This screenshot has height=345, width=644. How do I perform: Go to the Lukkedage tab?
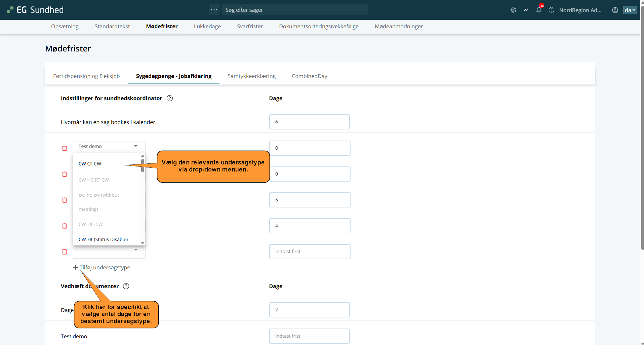click(207, 26)
